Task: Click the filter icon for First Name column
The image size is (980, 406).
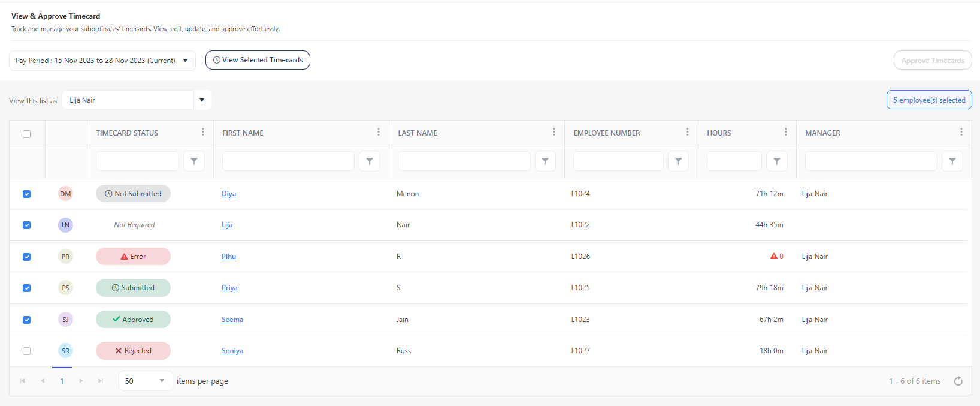Action: [369, 161]
